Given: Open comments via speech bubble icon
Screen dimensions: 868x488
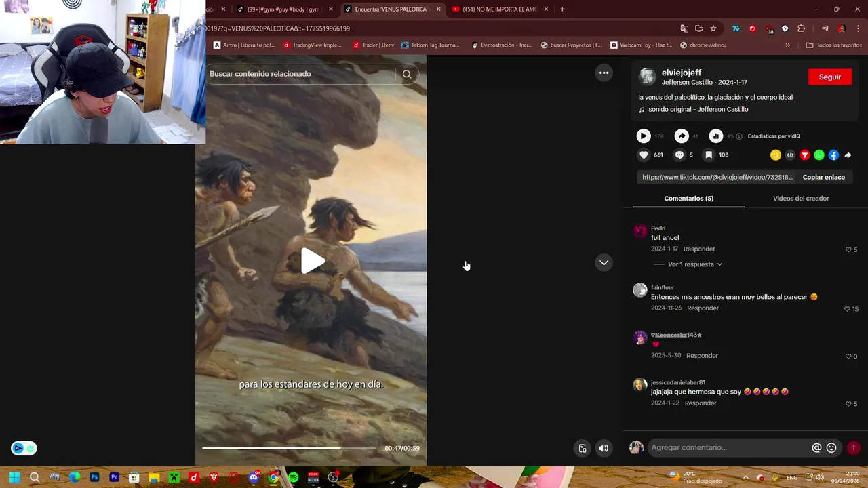Looking at the screenshot, I should point(679,155).
